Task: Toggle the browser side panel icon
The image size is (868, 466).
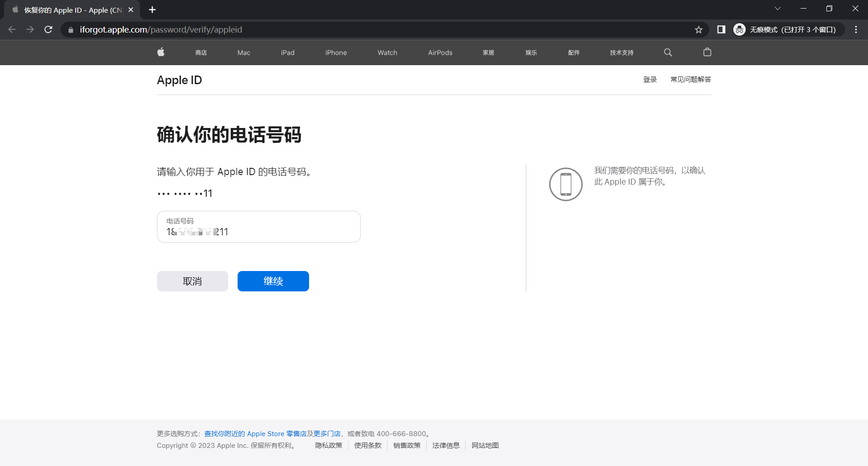Action: click(721, 29)
